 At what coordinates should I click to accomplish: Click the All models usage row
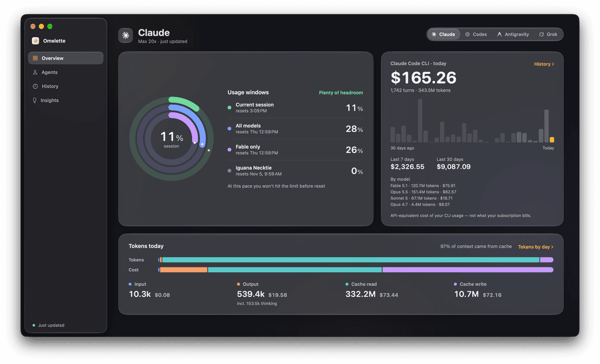295,129
